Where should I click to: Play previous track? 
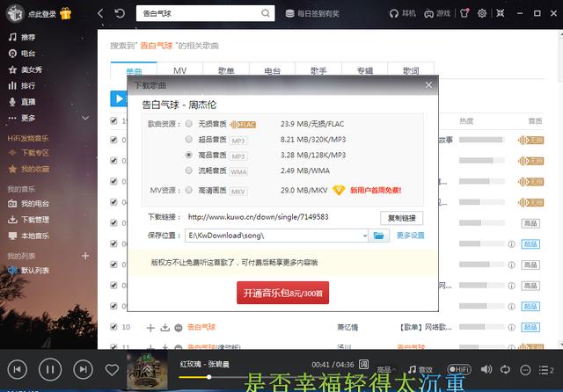[18, 369]
